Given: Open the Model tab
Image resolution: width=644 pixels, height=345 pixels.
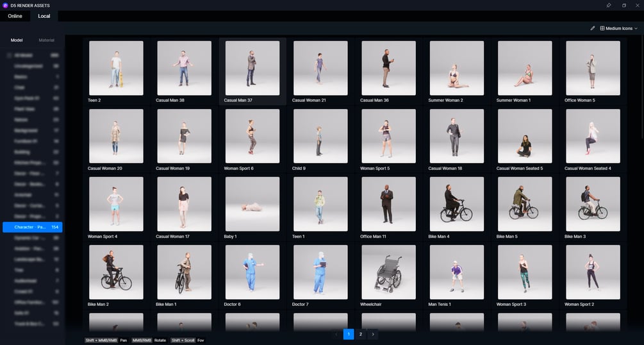Looking at the screenshot, I should pyautogui.click(x=17, y=40).
